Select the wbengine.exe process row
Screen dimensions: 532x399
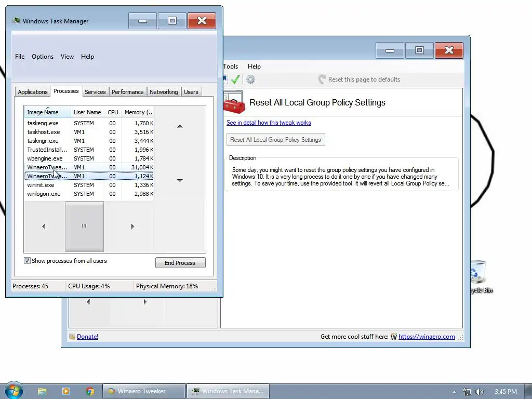[89, 158]
